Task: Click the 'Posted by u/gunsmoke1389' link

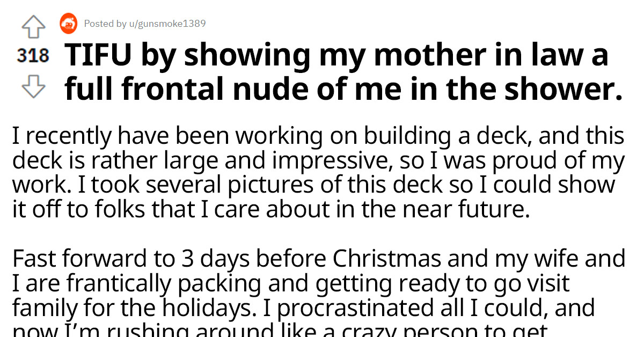Action: click(x=145, y=24)
